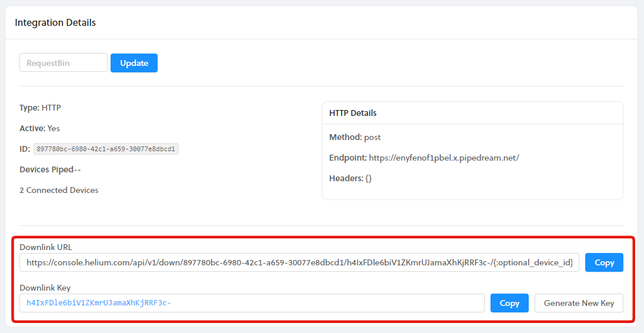This screenshot has height=333, width=644.
Task: Click the bold ID: label
Action: click(25, 149)
